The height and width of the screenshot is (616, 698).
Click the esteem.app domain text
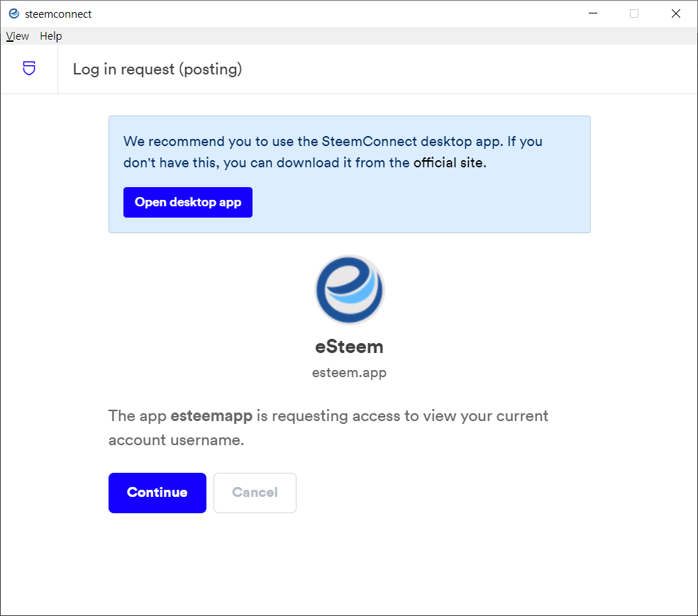pos(350,373)
